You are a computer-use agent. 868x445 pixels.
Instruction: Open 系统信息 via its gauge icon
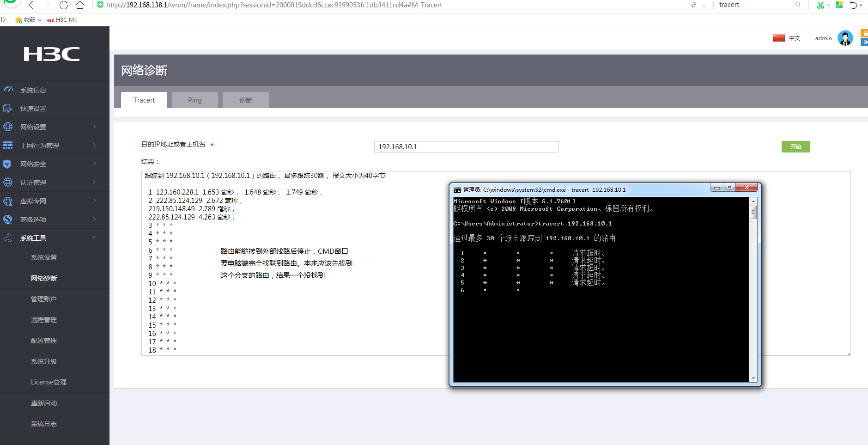point(8,89)
